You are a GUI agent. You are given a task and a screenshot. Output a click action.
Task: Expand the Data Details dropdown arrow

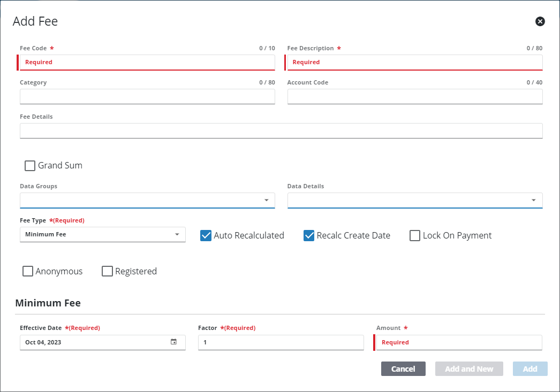534,200
